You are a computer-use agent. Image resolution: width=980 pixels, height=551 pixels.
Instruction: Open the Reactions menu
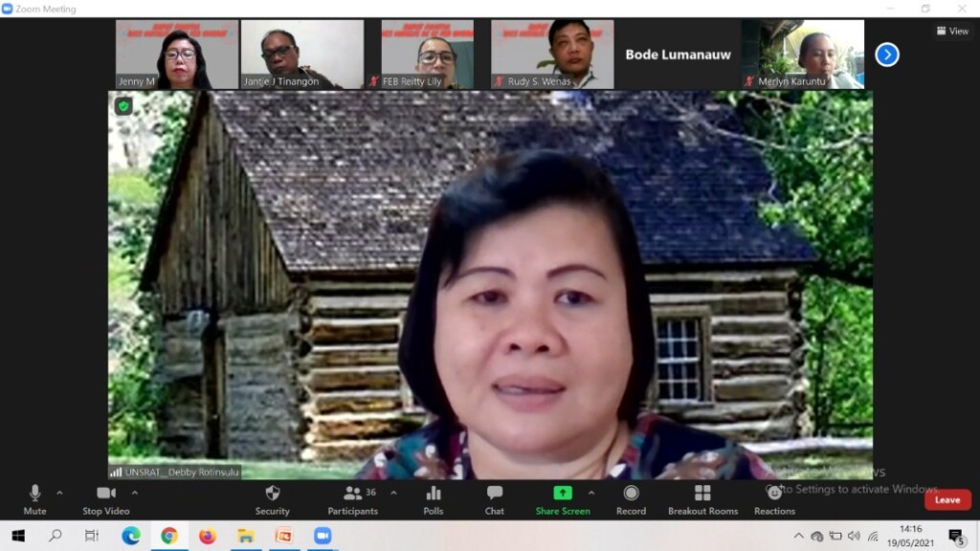click(x=774, y=499)
